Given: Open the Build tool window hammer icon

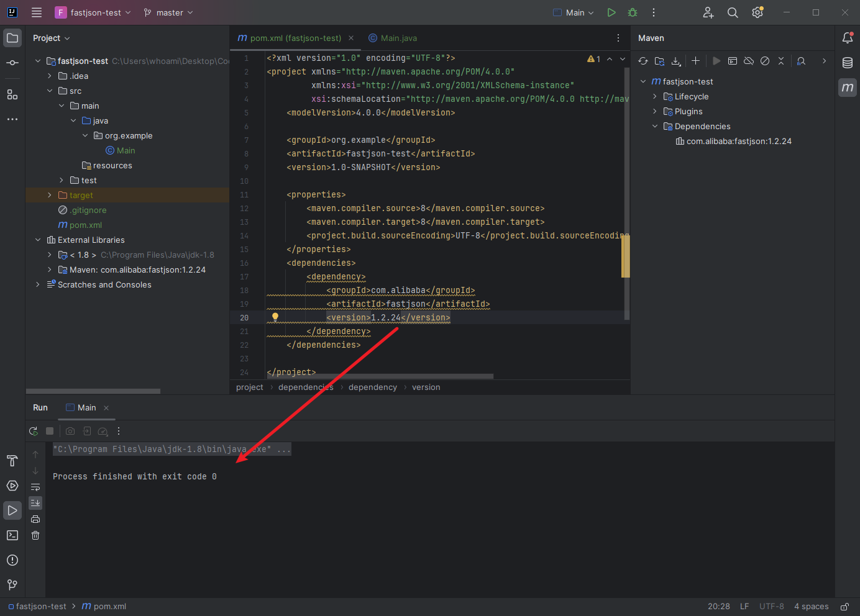Looking at the screenshot, I should pos(12,461).
